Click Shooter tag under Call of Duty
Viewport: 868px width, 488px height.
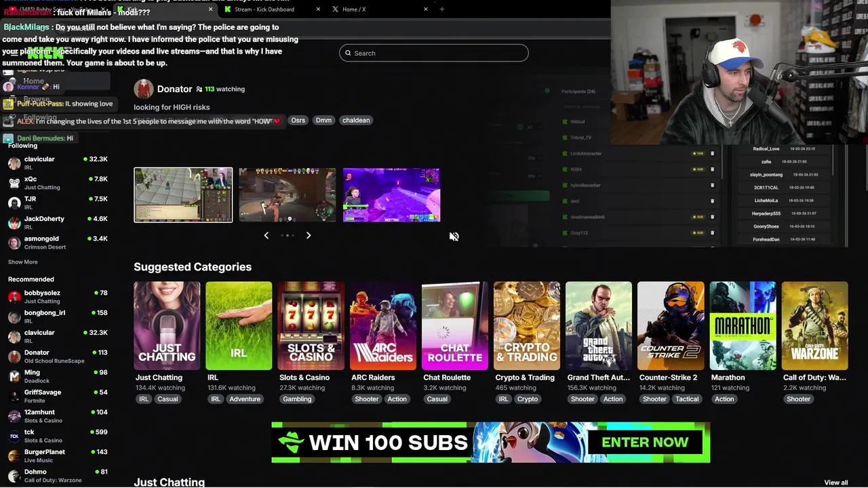point(798,399)
